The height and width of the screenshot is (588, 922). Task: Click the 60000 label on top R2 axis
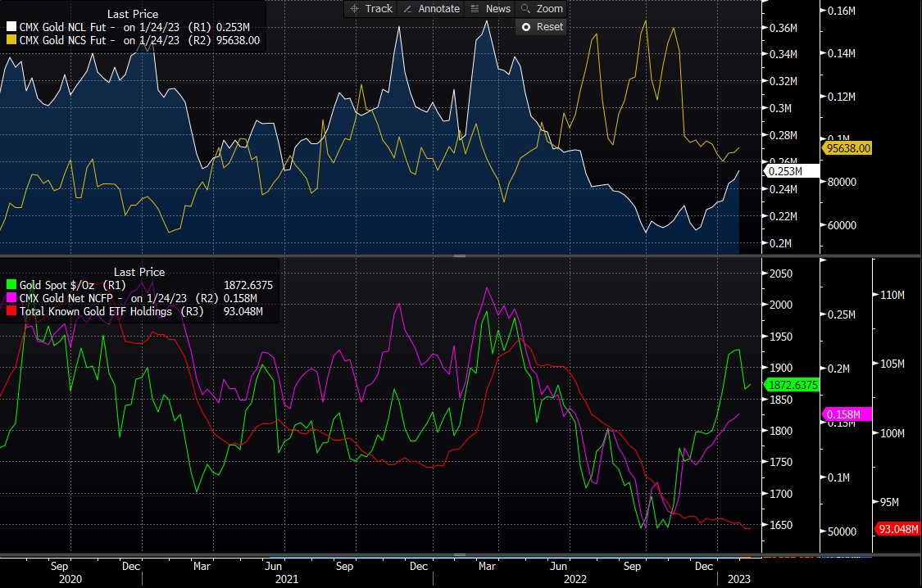tap(842, 225)
